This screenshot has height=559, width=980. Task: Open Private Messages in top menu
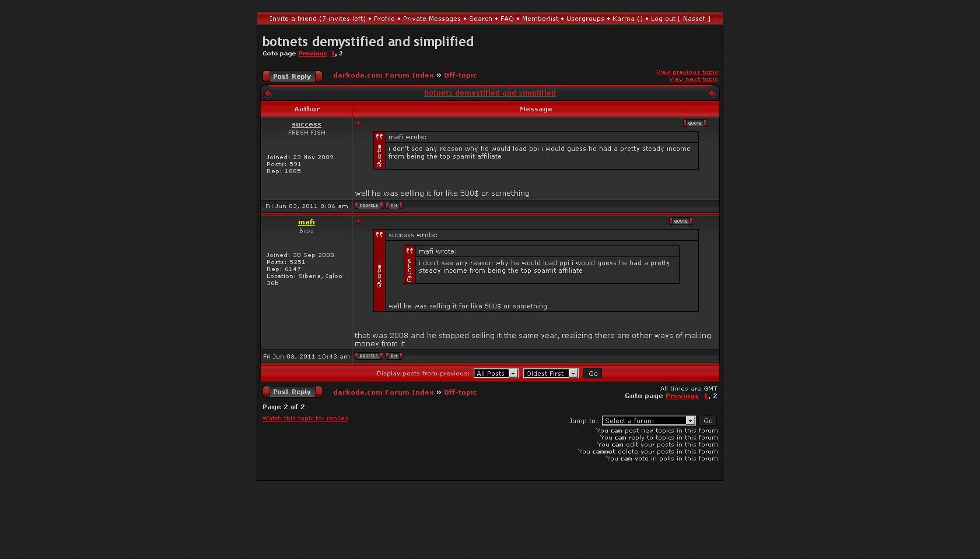coord(432,19)
